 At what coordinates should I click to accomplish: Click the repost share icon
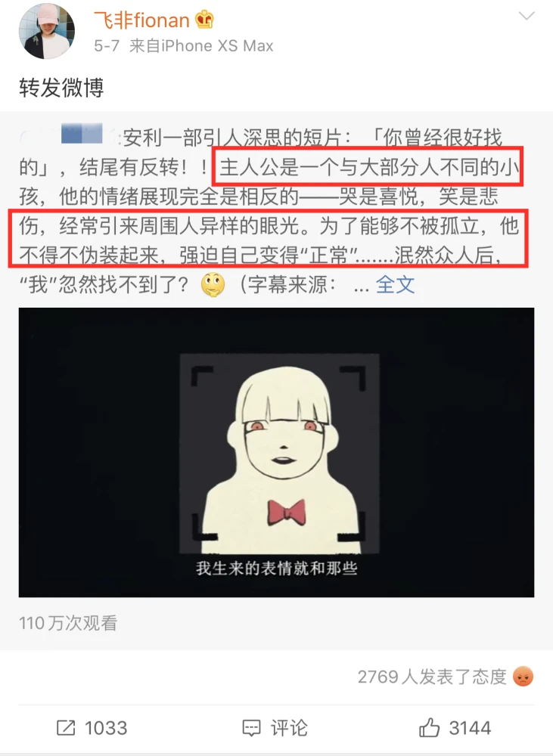66,727
